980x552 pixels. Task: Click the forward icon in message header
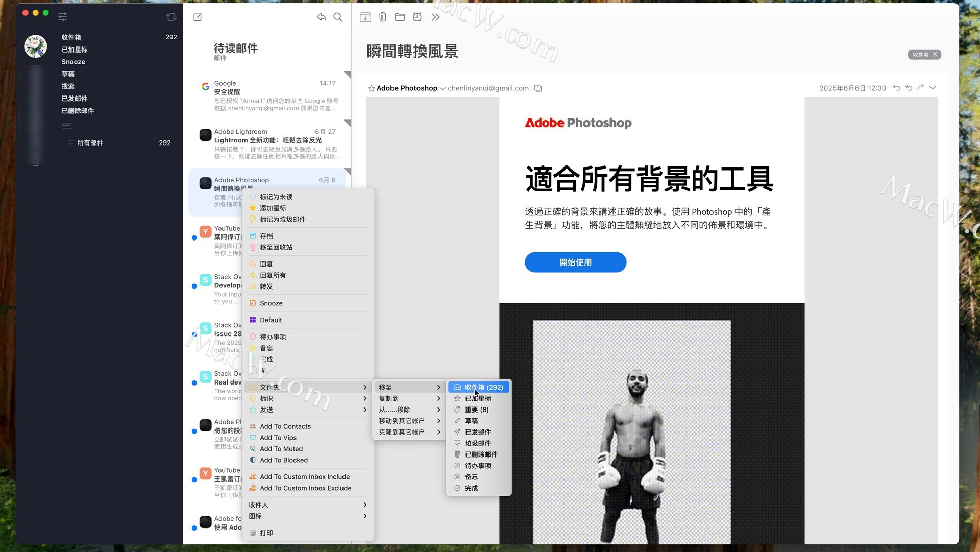click(x=921, y=88)
